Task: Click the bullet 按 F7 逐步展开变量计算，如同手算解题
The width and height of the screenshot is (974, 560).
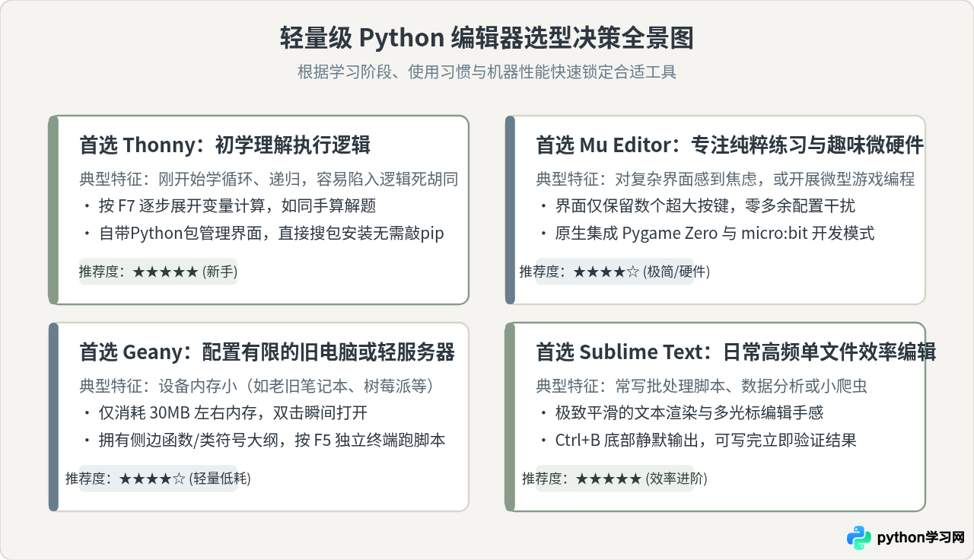Action: coord(229,206)
